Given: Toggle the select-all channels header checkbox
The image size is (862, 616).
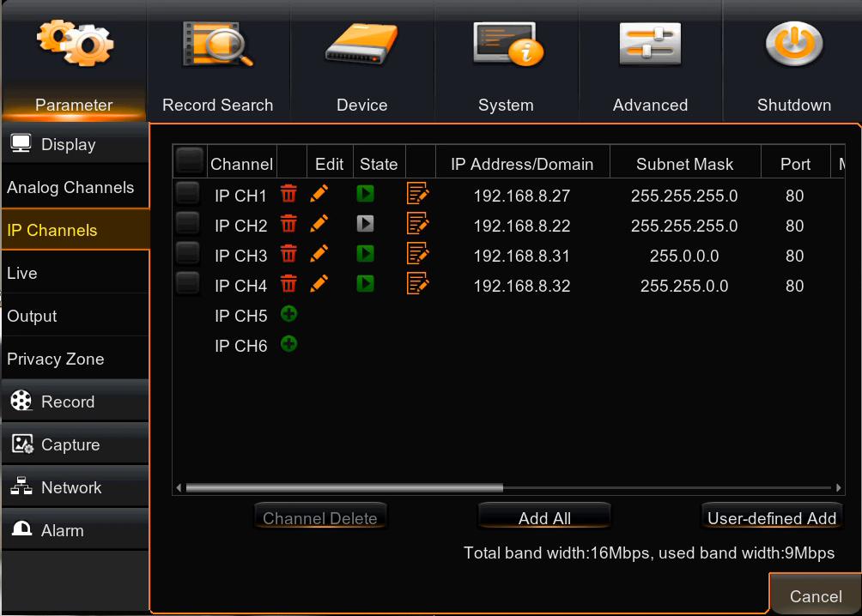Looking at the screenshot, I should click(x=189, y=160).
